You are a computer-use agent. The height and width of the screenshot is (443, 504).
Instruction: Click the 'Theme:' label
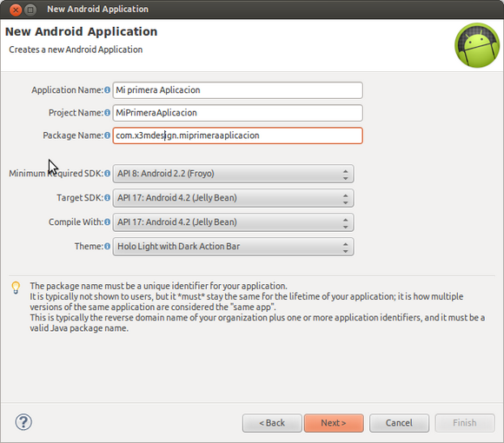[89, 247]
